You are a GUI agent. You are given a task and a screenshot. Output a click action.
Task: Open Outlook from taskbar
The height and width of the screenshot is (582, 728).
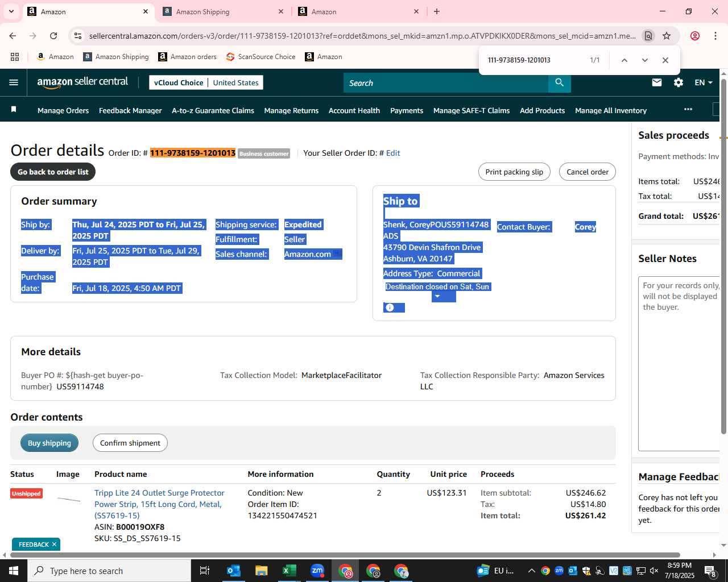pyautogui.click(x=234, y=571)
